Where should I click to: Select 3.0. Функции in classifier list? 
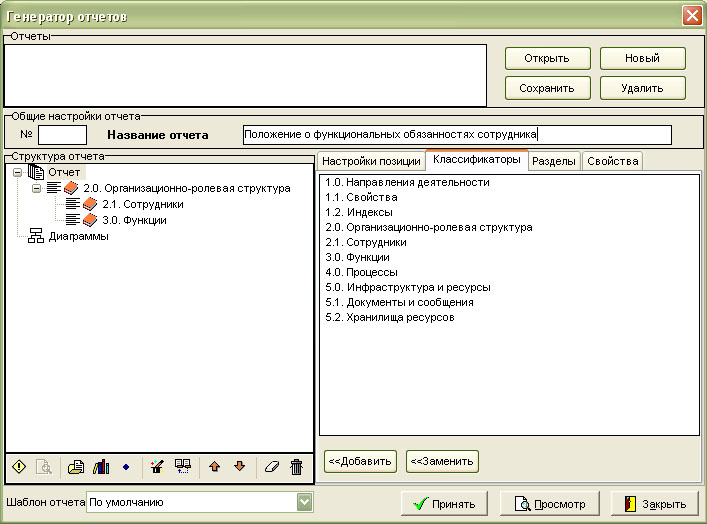357,257
